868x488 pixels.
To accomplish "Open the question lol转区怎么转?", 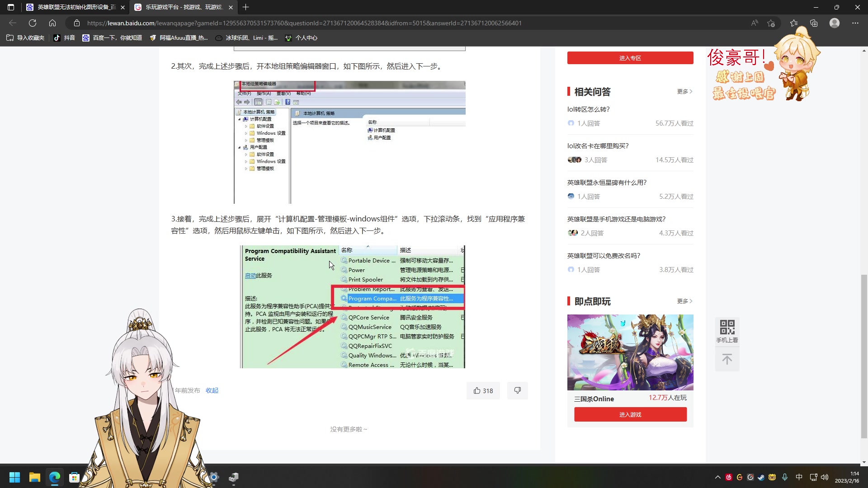I will pos(589,109).
